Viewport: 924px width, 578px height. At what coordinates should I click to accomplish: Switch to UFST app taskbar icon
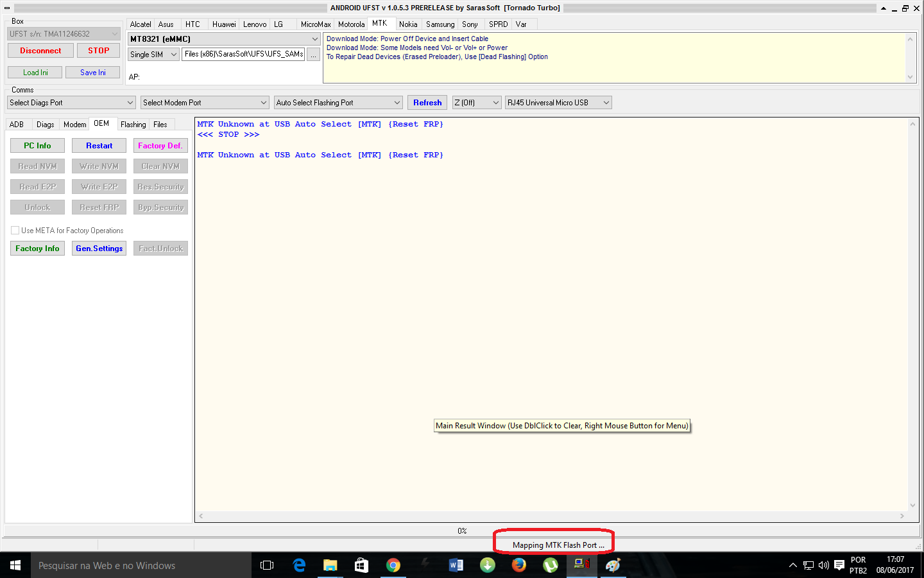click(581, 565)
